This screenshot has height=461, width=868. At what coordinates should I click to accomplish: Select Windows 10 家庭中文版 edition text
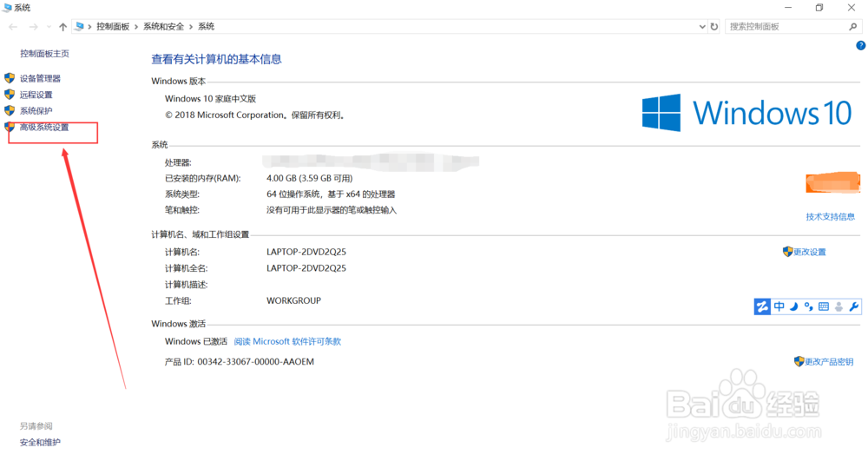(210, 99)
